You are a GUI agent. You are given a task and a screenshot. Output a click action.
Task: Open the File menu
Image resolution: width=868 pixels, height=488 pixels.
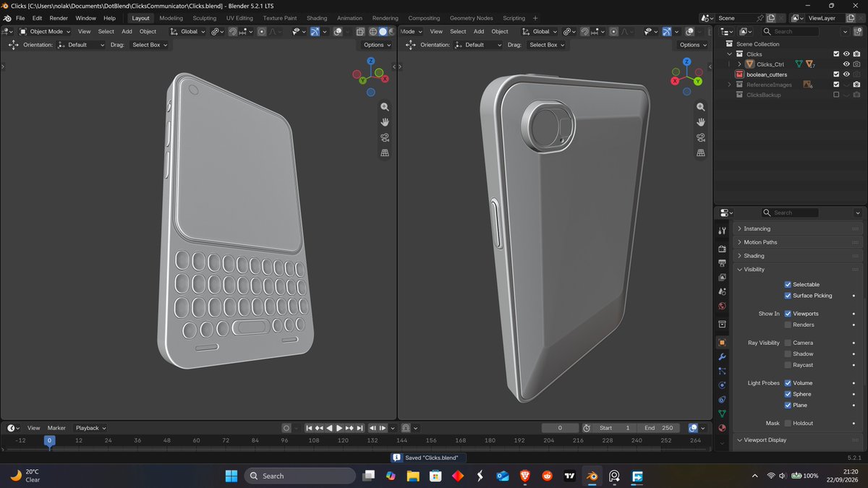pos(20,18)
